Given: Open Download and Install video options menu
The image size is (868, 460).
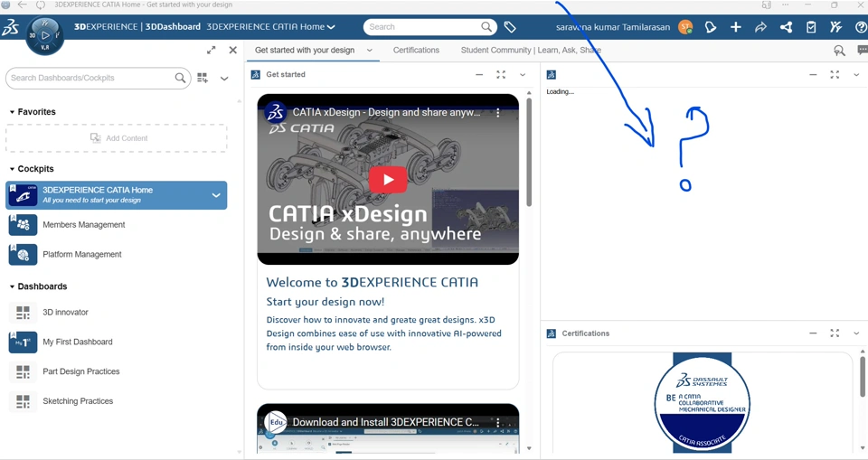Looking at the screenshot, I should click(x=497, y=422).
